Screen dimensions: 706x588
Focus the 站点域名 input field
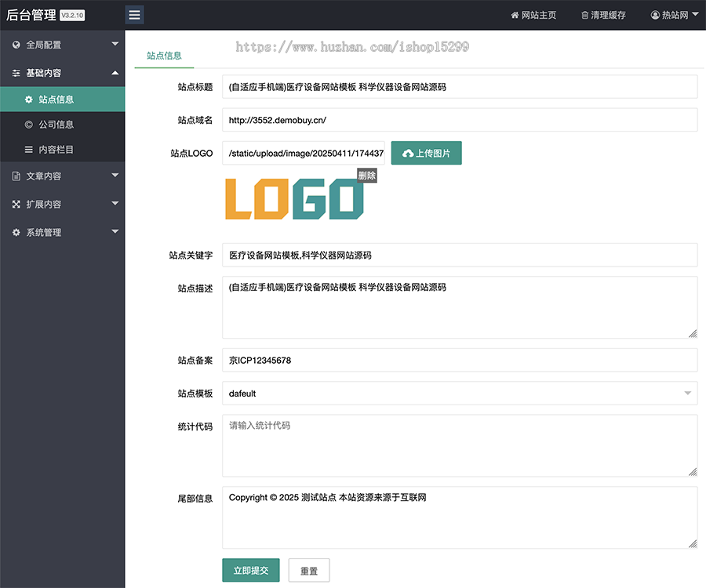[x=460, y=120]
